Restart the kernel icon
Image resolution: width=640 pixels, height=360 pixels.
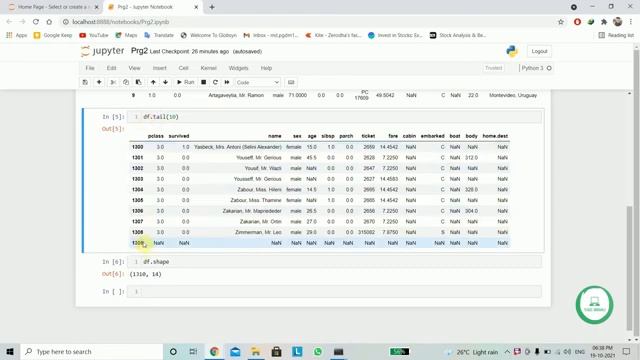tap(215, 82)
